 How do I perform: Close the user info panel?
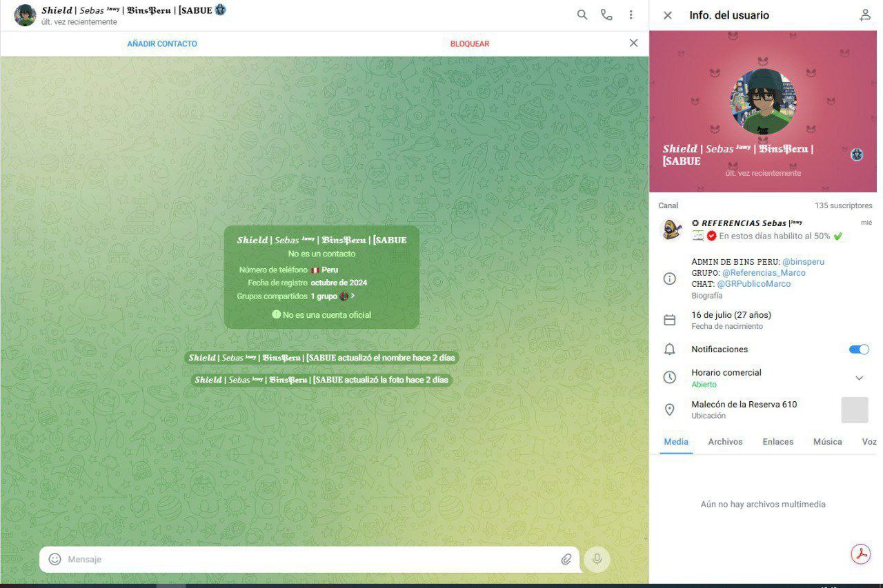[x=667, y=15]
